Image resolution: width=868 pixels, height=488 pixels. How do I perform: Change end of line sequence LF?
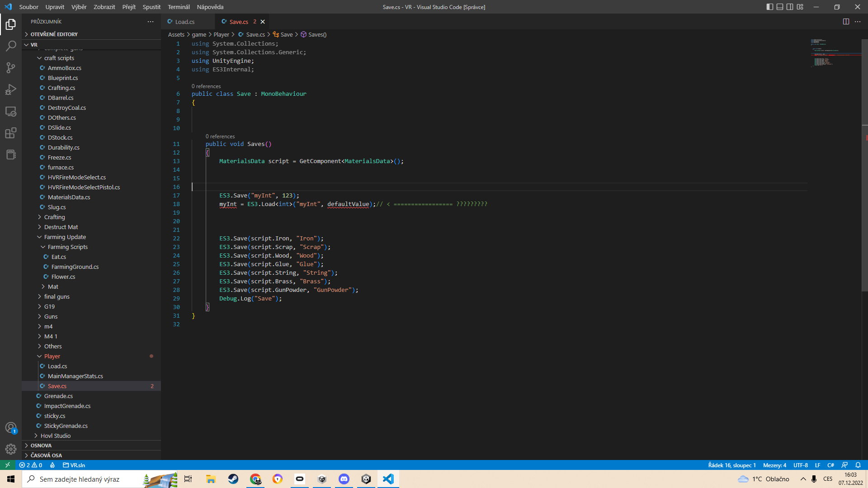817,465
